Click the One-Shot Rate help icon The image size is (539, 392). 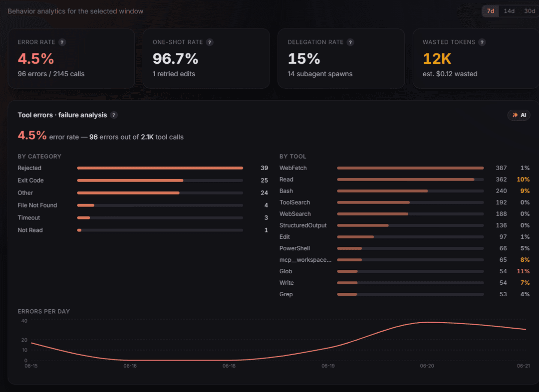(x=210, y=42)
